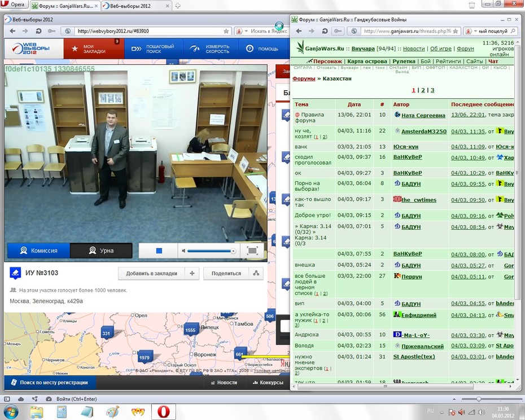525x420 pixels.
Task: Open a new tab with the plus icon
Action: [x=178, y=6]
